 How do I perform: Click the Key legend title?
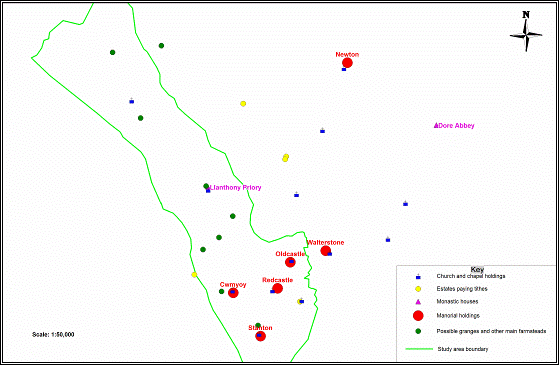477,269
